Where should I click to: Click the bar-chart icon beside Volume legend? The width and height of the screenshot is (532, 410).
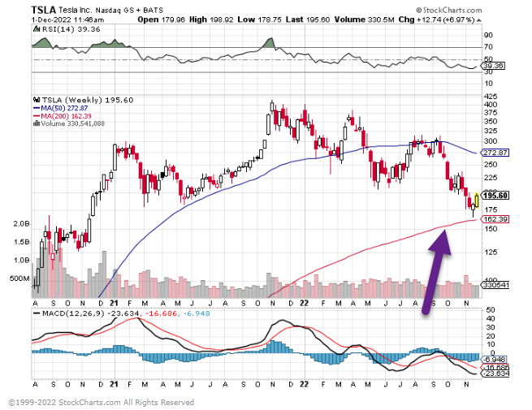[x=37, y=123]
